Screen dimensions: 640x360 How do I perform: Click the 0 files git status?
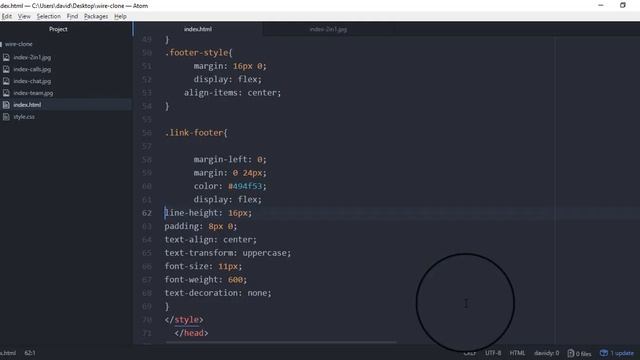pos(579,353)
